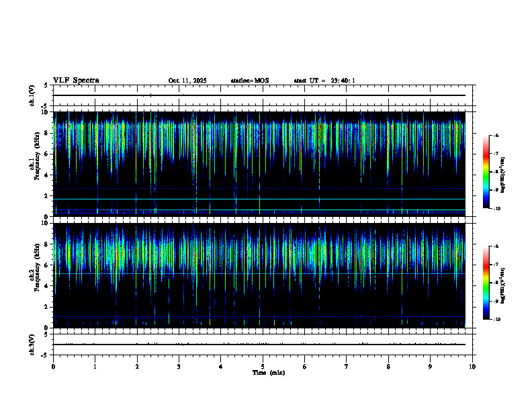Select the date text "Oct. 11, 2025"
The width and height of the screenshot is (532, 411).
tap(187, 81)
